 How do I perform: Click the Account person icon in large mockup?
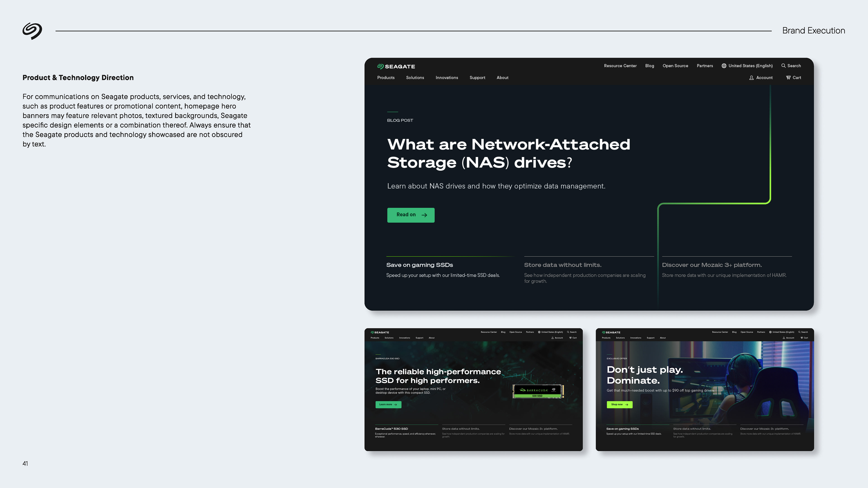[x=751, y=78]
